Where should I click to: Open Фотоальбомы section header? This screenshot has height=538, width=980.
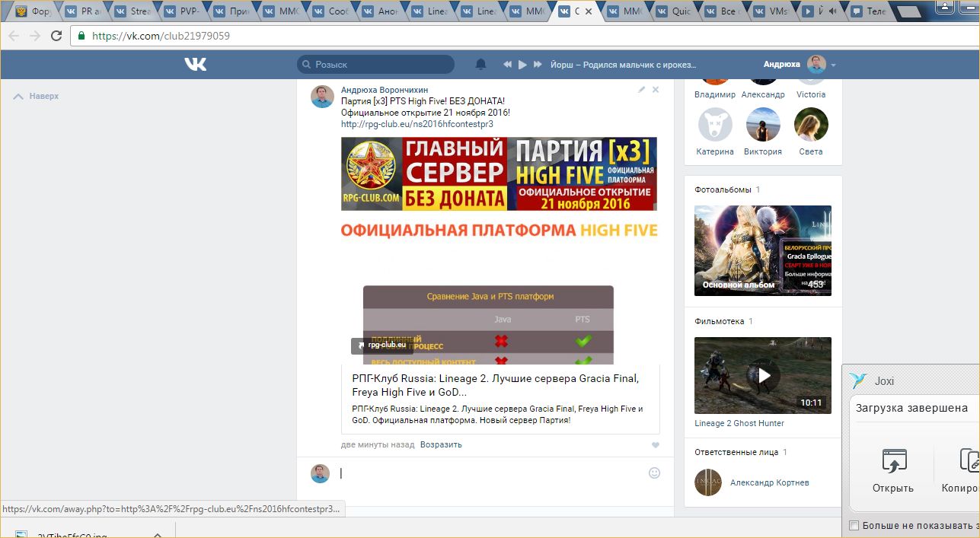click(723, 189)
